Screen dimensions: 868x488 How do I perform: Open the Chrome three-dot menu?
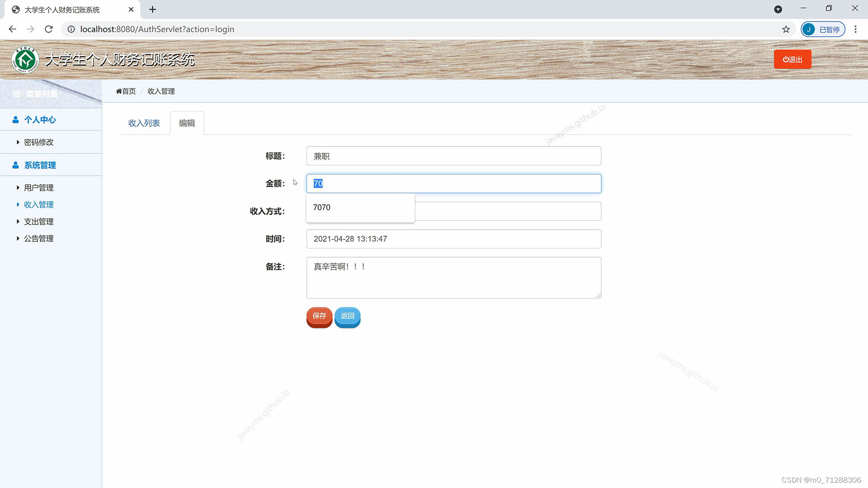tap(855, 29)
